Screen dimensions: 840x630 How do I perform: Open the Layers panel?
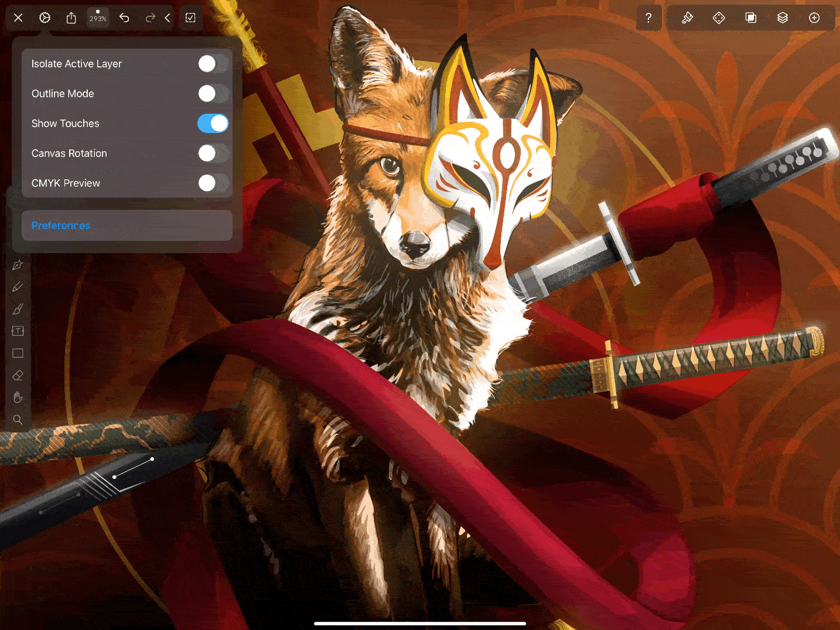pos(783,18)
